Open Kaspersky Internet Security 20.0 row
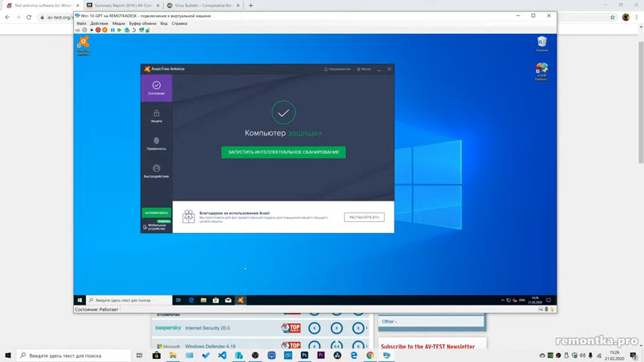Viewport: 644px width, 362px height. pos(262,328)
